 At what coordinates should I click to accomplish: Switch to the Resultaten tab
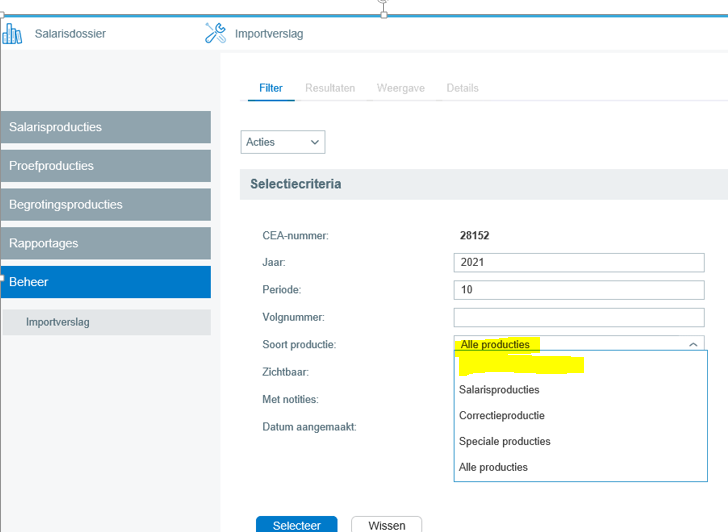[x=330, y=88]
